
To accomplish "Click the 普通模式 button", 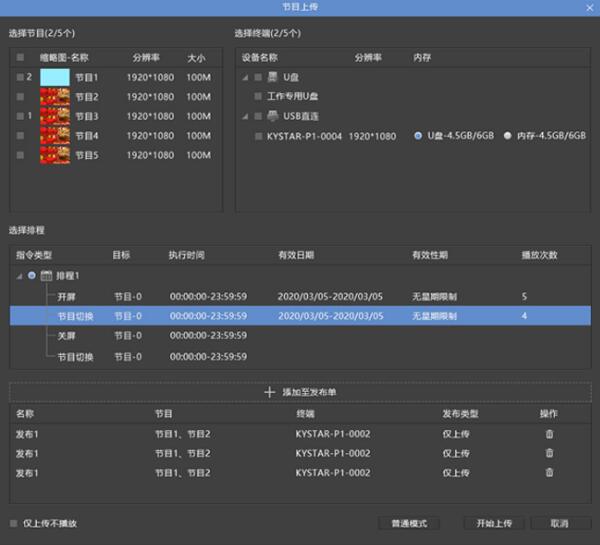I will click(409, 523).
